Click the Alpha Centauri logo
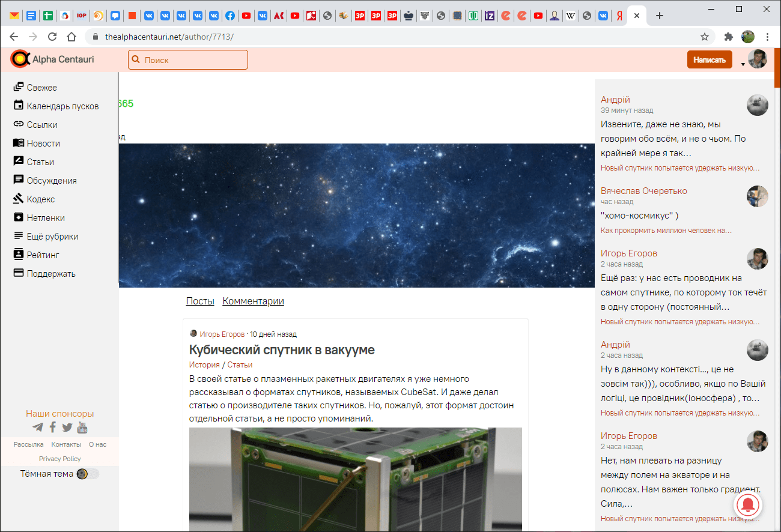Image resolution: width=781 pixels, height=532 pixels. point(52,59)
